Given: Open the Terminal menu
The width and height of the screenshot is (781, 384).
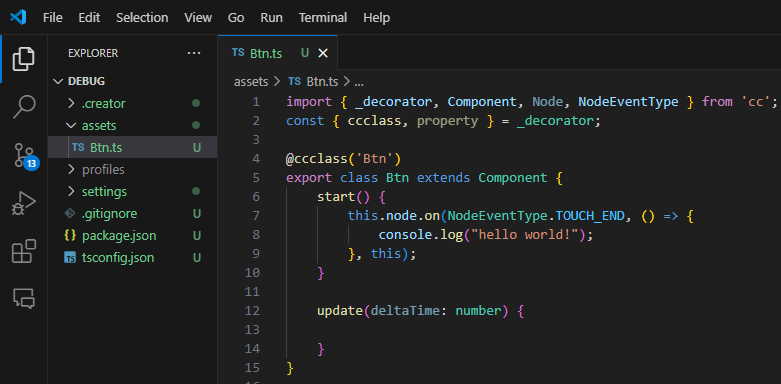Looking at the screenshot, I should pyautogui.click(x=323, y=17).
